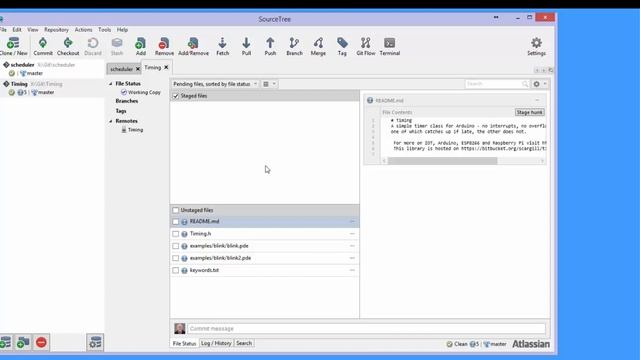The height and width of the screenshot is (360, 640).
Task: Click the Tag toolbar icon
Action: pos(342,46)
